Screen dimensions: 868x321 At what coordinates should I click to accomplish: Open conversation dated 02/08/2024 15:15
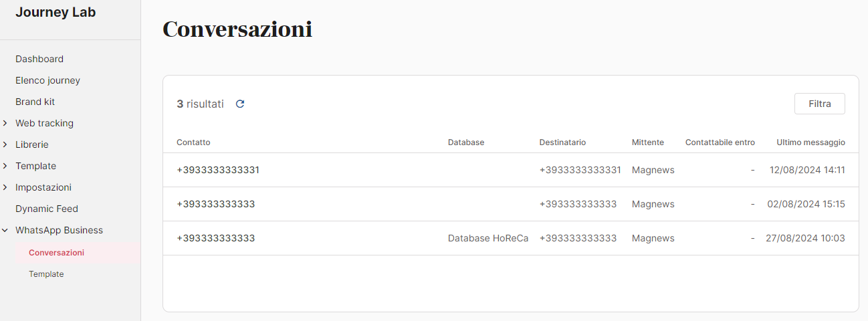(806, 204)
